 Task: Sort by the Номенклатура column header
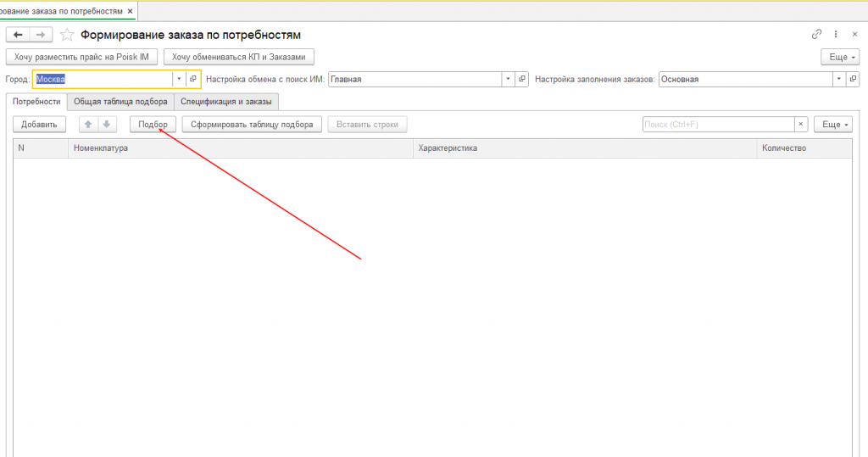241,148
